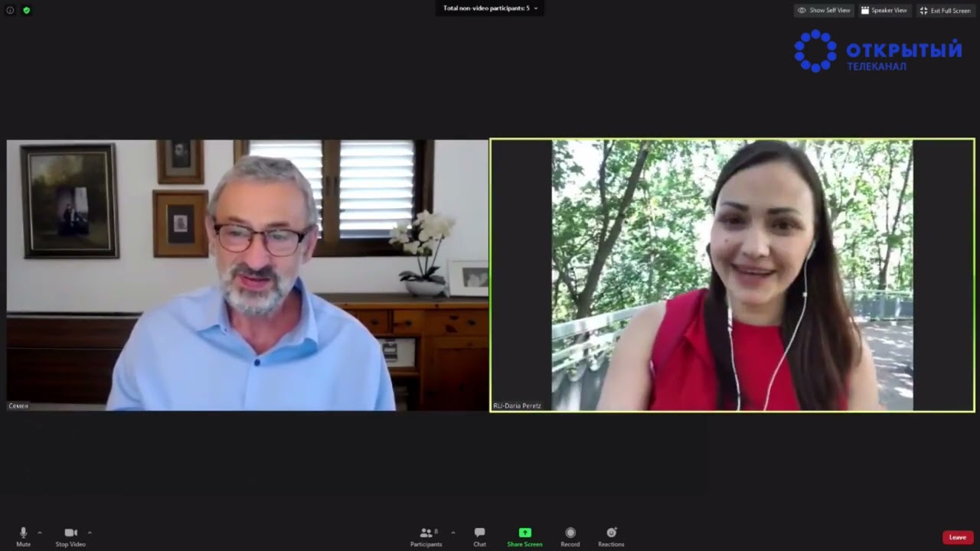The width and height of the screenshot is (980, 551).
Task: Click Show Self View
Action: [x=824, y=11]
